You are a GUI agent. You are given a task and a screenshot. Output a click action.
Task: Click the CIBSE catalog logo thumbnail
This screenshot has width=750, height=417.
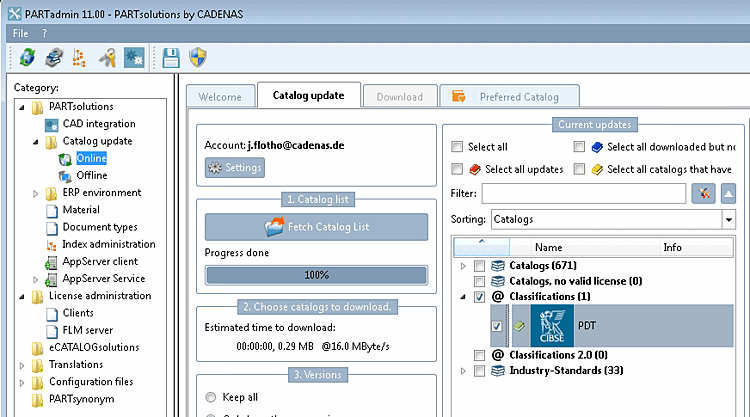[x=552, y=326]
